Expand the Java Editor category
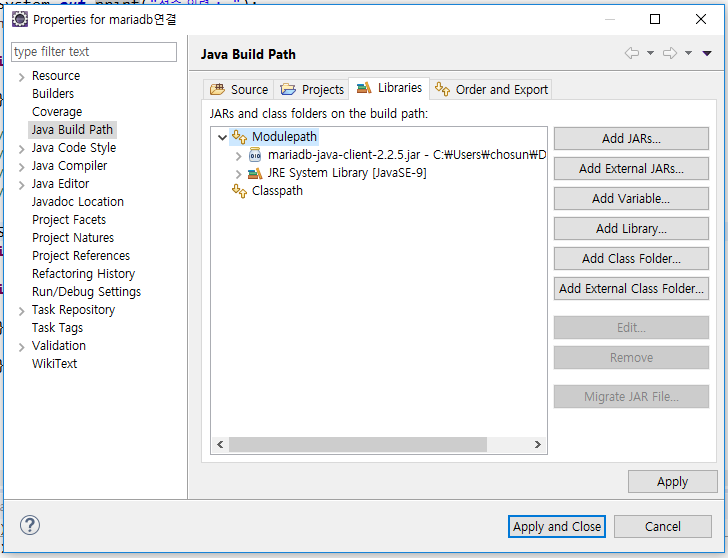Image resolution: width=728 pixels, height=558 pixels. point(21,185)
